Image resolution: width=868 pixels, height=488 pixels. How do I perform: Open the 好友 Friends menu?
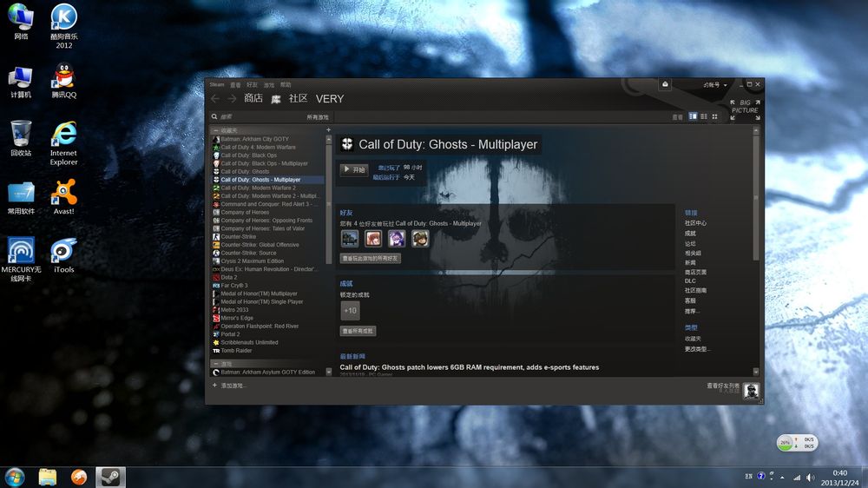click(252, 85)
